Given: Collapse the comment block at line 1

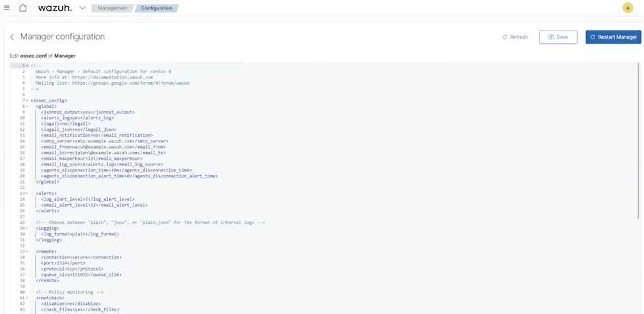Looking at the screenshot, I should coord(28,66).
